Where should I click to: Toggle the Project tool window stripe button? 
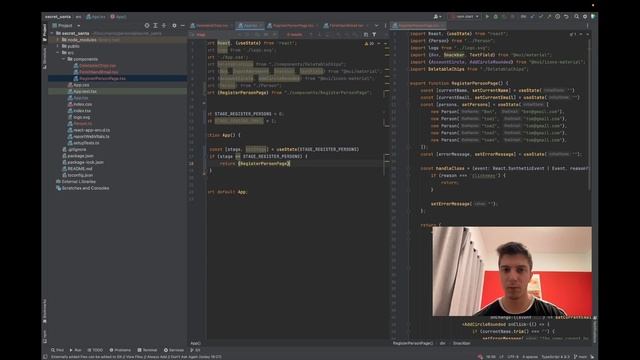(44, 33)
